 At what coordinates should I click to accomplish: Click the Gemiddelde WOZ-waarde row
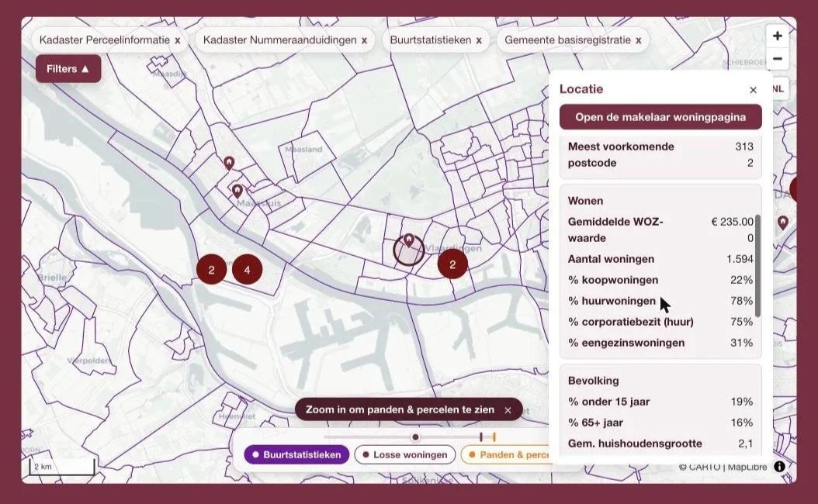point(660,230)
